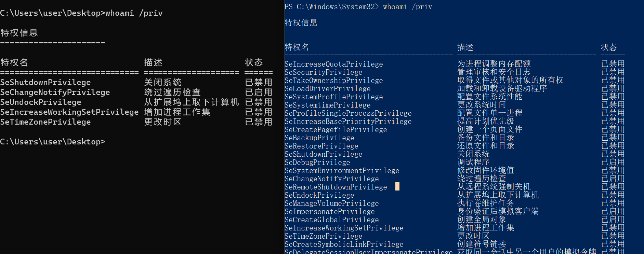Click the SeImpersonatePrivilege privilege name

point(329,212)
